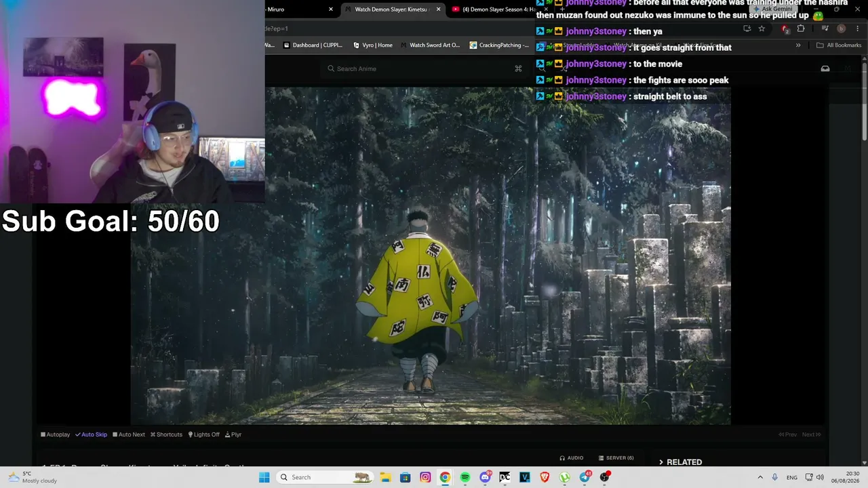Open OBS Studio from the taskbar
This screenshot has width=868, height=488.
[x=605, y=477]
